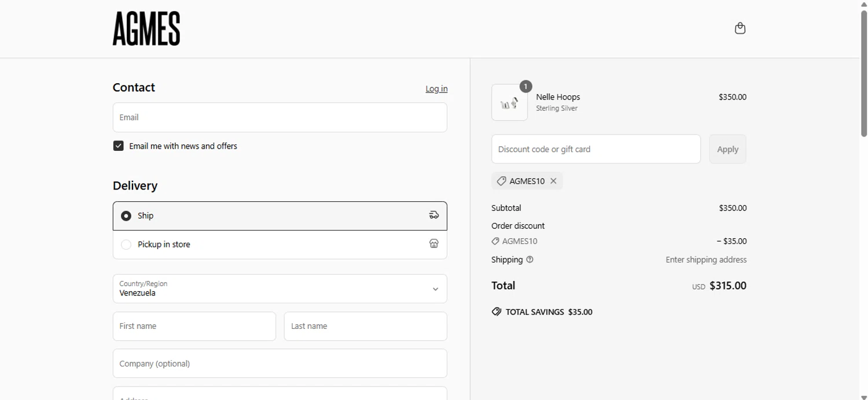The height and width of the screenshot is (400, 868).
Task: Click the Order discount label
Action: point(518,225)
